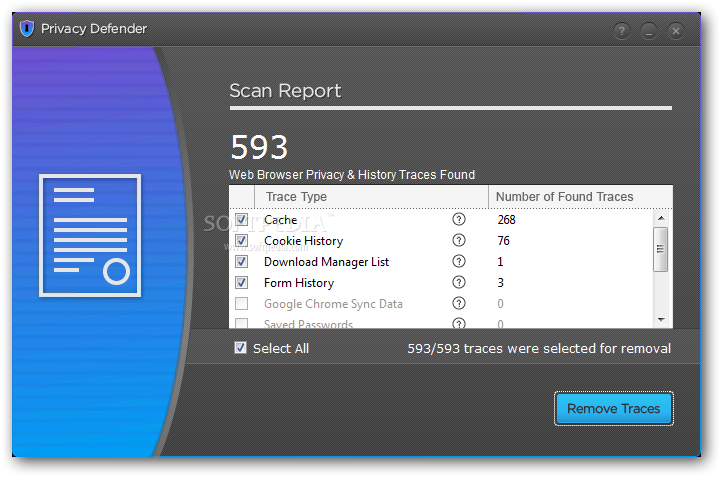Image resolution: width=721 pixels, height=477 pixels.
Task: Toggle the Select All checkbox
Action: pyautogui.click(x=240, y=348)
